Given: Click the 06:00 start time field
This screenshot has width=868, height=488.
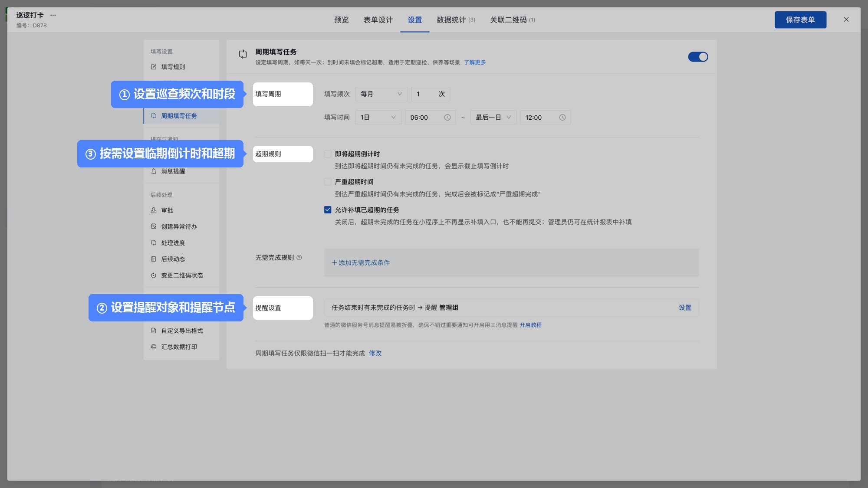Looking at the screenshot, I should tap(430, 118).
